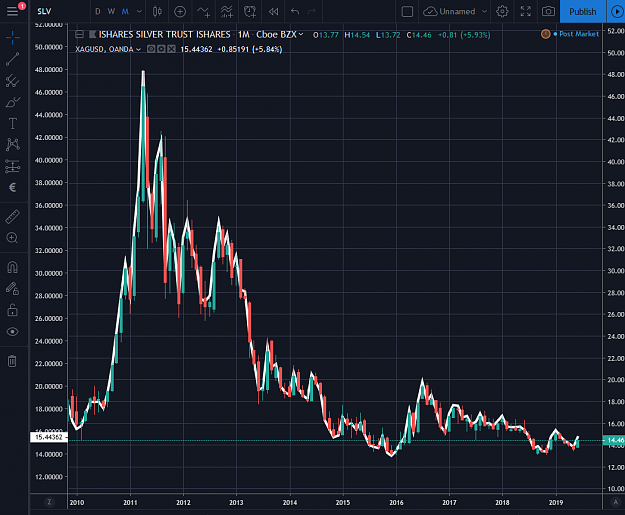The height and width of the screenshot is (515, 625).
Task: Open the candlestick chart style selector
Action: (x=157, y=12)
